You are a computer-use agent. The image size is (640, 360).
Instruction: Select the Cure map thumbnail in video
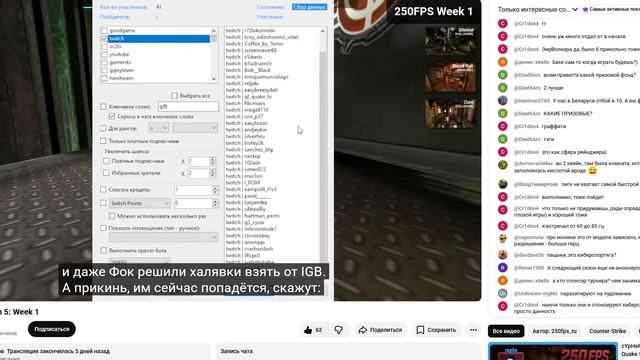pos(450,113)
